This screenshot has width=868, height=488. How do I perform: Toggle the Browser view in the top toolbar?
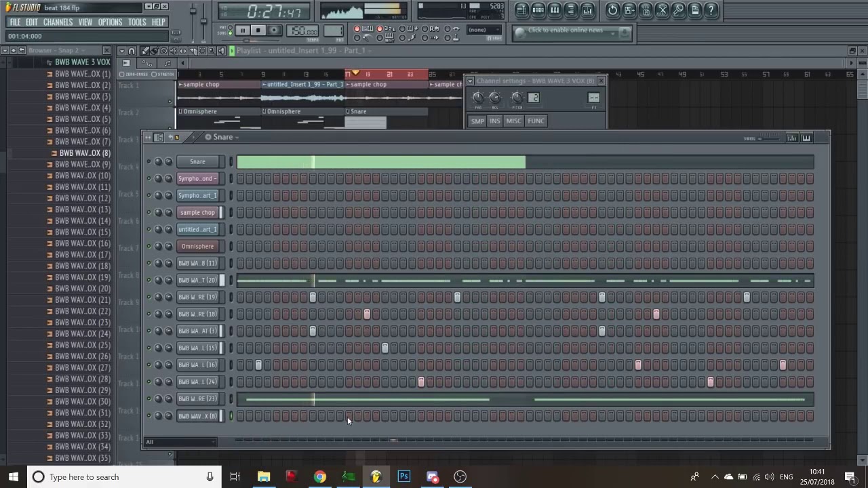(x=571, y=9)
